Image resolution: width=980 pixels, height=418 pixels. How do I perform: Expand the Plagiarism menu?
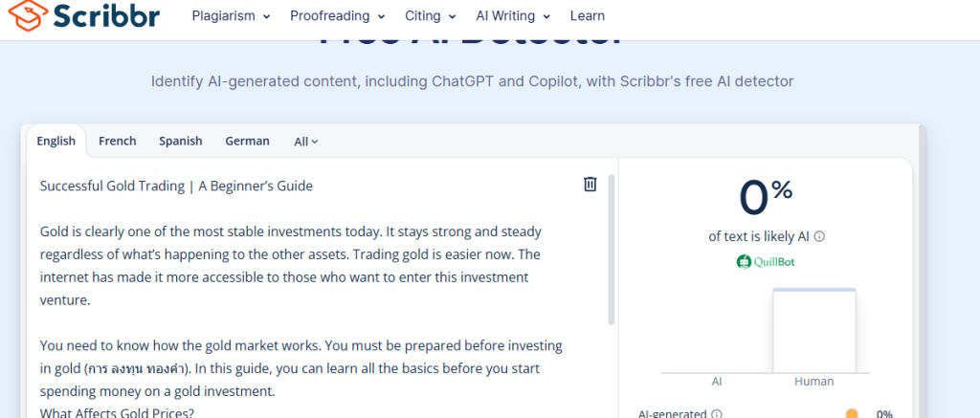[x=231, y=16]
